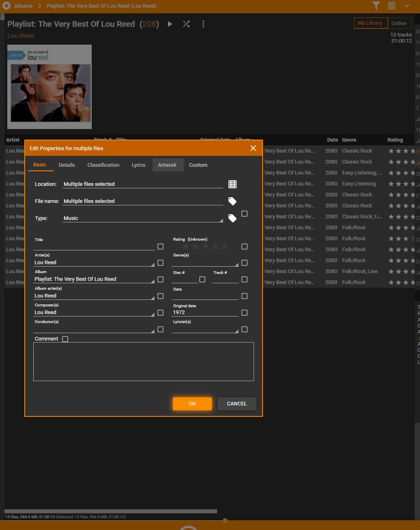The image size is (420, 530).
Task: Open the Artwork tab
Action: (x=167, y=165)
